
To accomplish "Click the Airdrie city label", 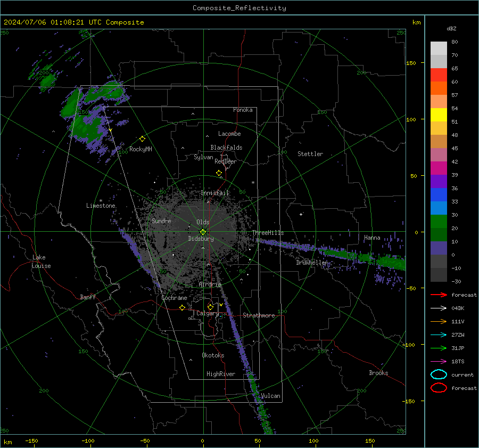I will click(210, 284).
